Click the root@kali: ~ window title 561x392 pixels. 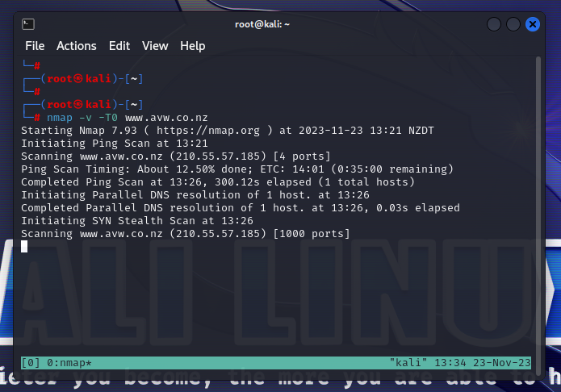click(x=262, y=24)
